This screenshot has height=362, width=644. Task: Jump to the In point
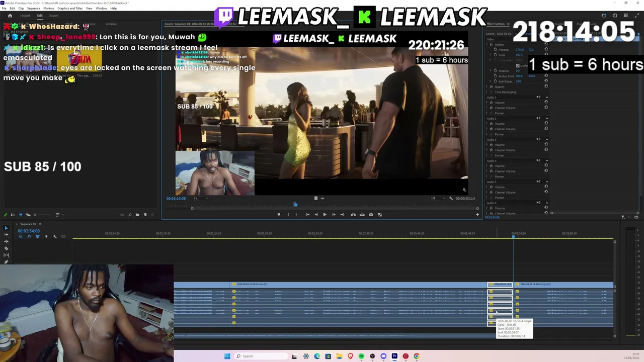[307, 215]
